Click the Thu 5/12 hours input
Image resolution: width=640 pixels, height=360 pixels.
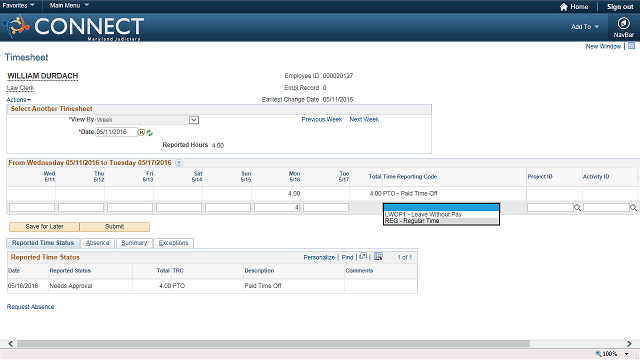pyautogui.click(x=81, y=207)
